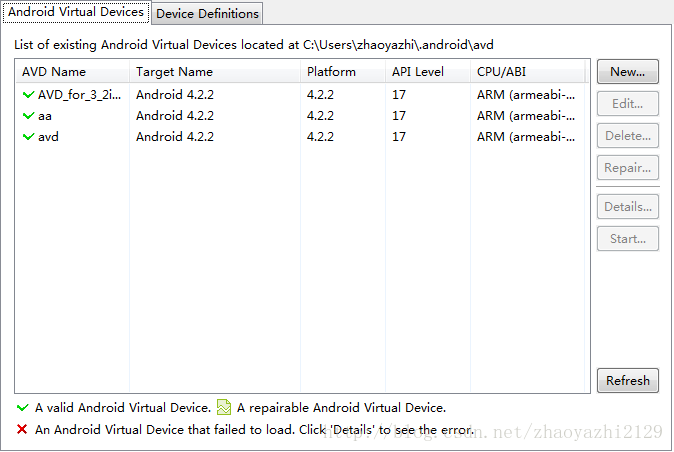The height and width of the screenshot is (452, 674).
Task: Sort by the AVD Name column header
Action: point(72,71)
